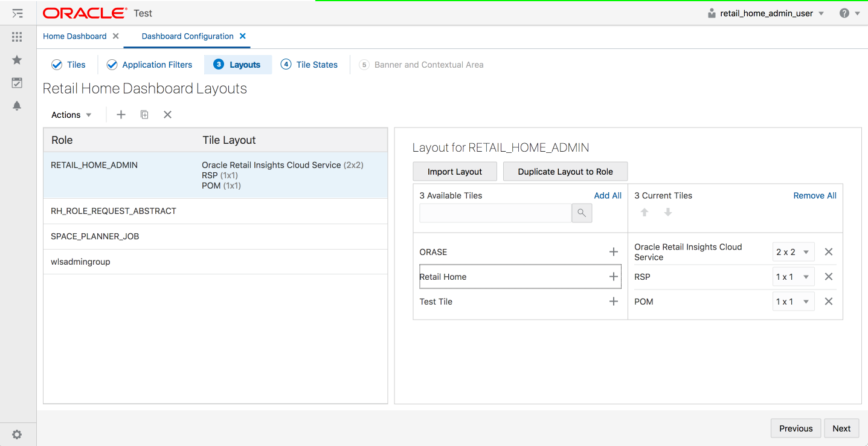868x446 pixels.
Task: Select Oracle Retail Insights Cloud Service current tile
Action: (688, 252)
